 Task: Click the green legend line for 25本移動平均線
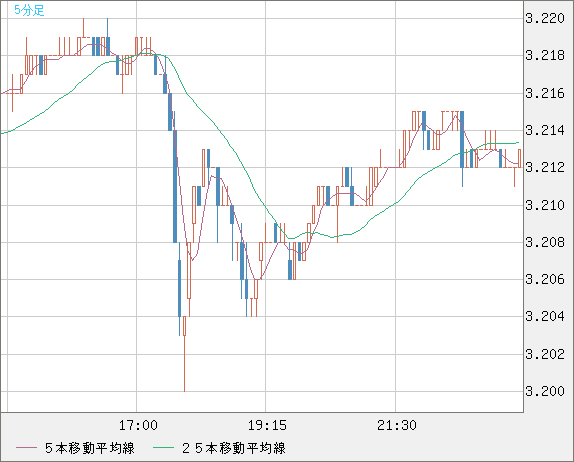(x=163, y=448)
